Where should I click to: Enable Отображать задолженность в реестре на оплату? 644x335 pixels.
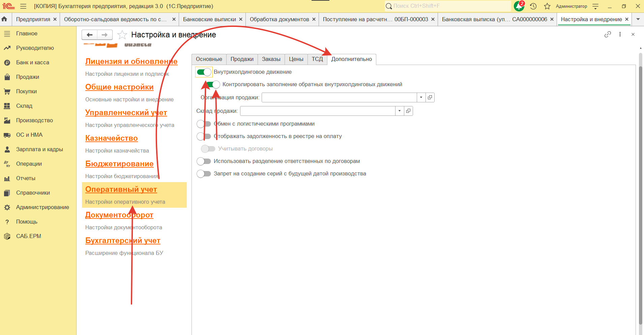tap(204, 136)
